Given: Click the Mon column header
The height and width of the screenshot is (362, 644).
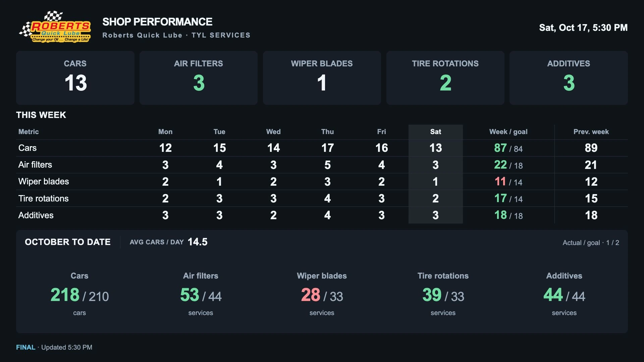Looking at the screenshot, I should 165,132.
